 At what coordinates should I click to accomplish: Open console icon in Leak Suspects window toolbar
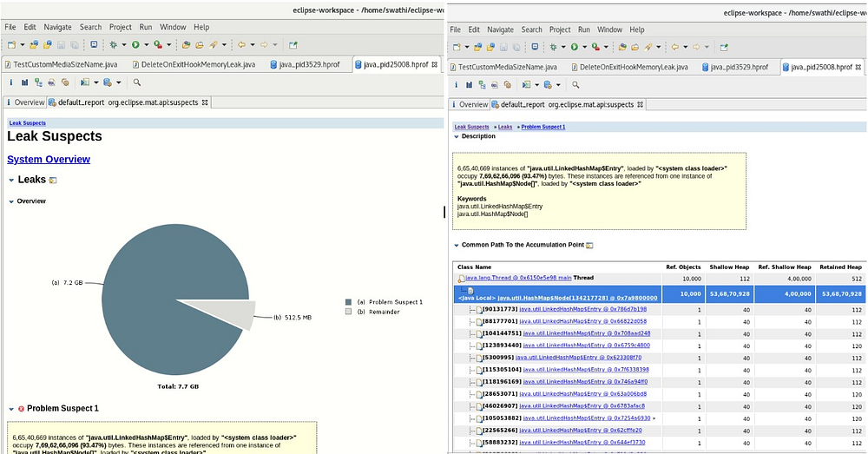tap(94, 45)
